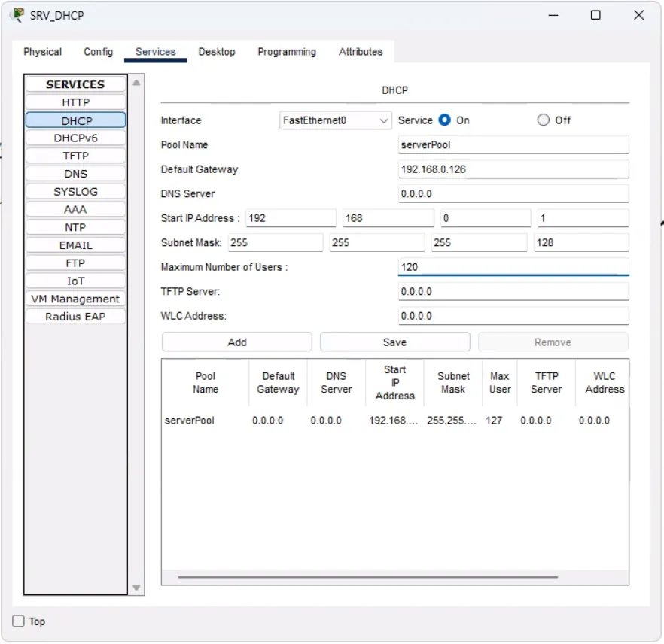Save the DHCP pool settings

click(x=394, y=342)
